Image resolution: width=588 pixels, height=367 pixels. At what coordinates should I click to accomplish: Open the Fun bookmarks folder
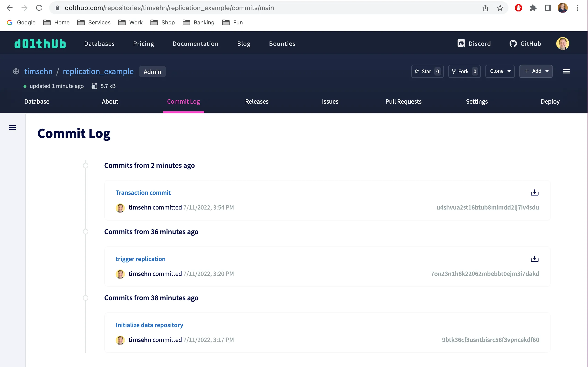(x=233, y=22)
